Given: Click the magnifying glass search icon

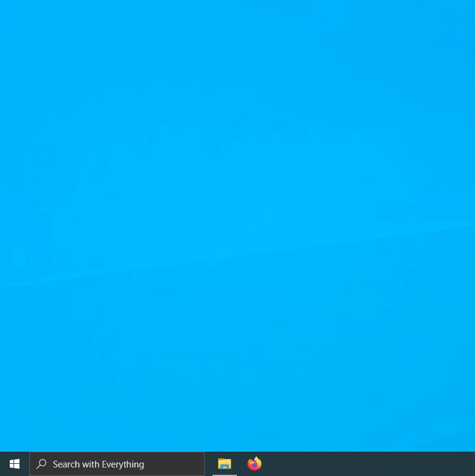Looking at the screenshot, I should [x=41, y=464].
